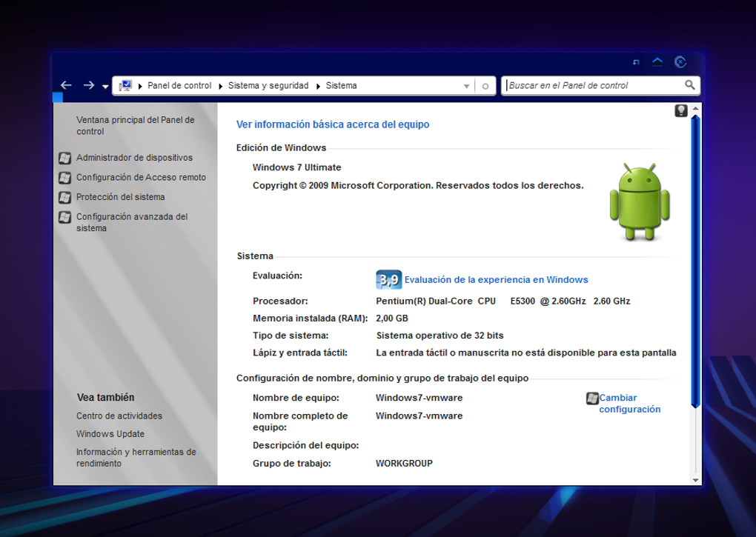Click the Ver información básica acerca del equipo heading

coord(333,124)
